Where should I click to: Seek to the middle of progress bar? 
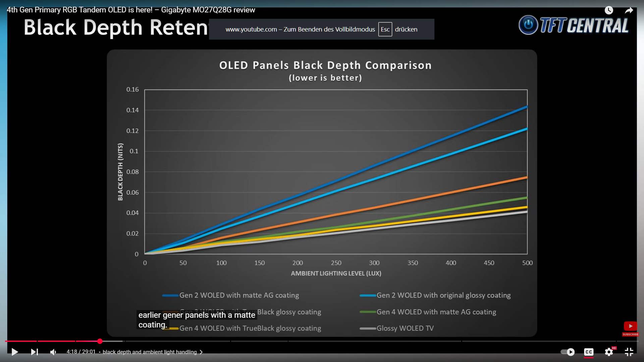322,341
